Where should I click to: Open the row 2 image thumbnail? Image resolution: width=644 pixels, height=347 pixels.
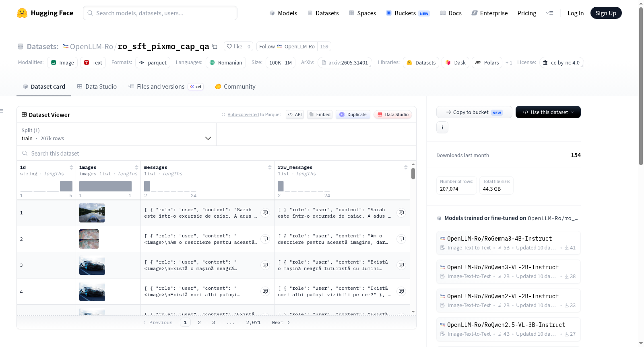point(89,239)
